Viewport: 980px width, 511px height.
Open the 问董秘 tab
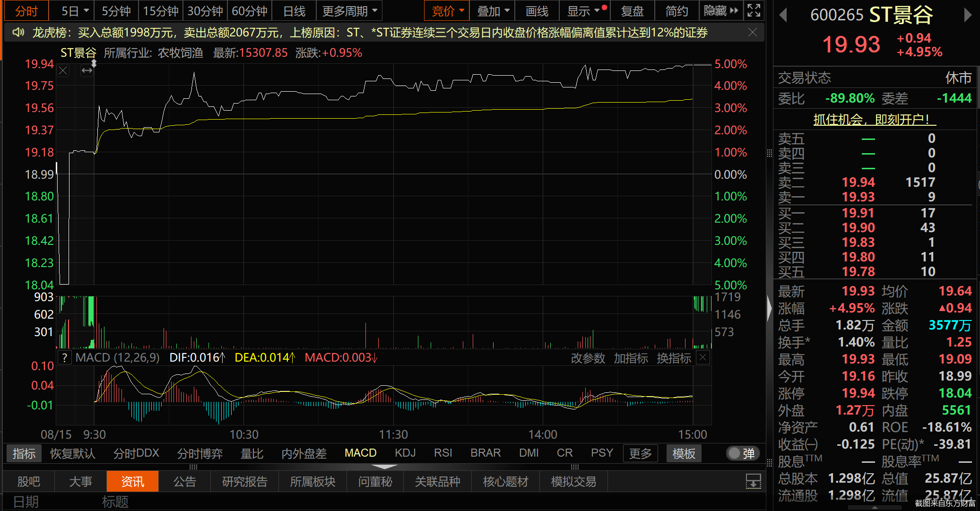pos(375,482)
